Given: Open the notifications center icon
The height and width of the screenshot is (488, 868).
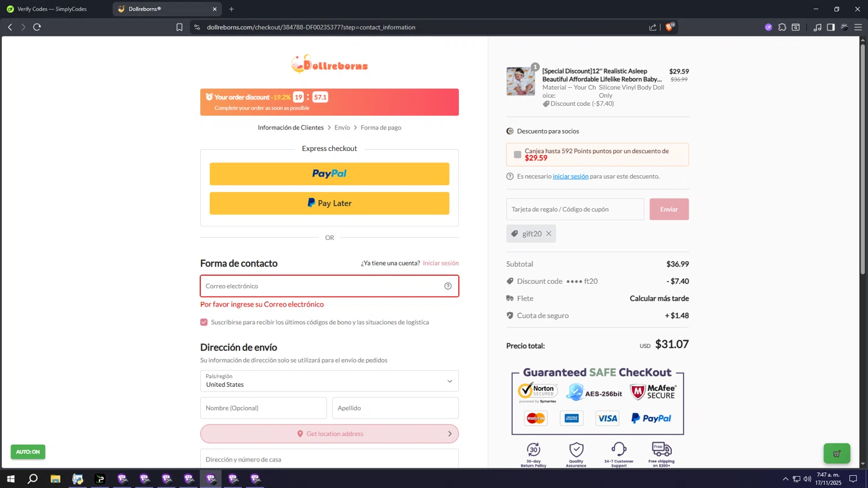Looking at the screenshot, I should click(853, 479).
